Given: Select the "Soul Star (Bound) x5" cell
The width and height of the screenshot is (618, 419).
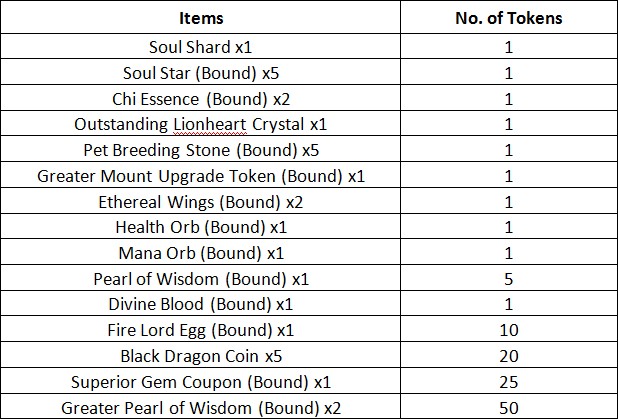Looking at the screenshot, I should (201, 72).
